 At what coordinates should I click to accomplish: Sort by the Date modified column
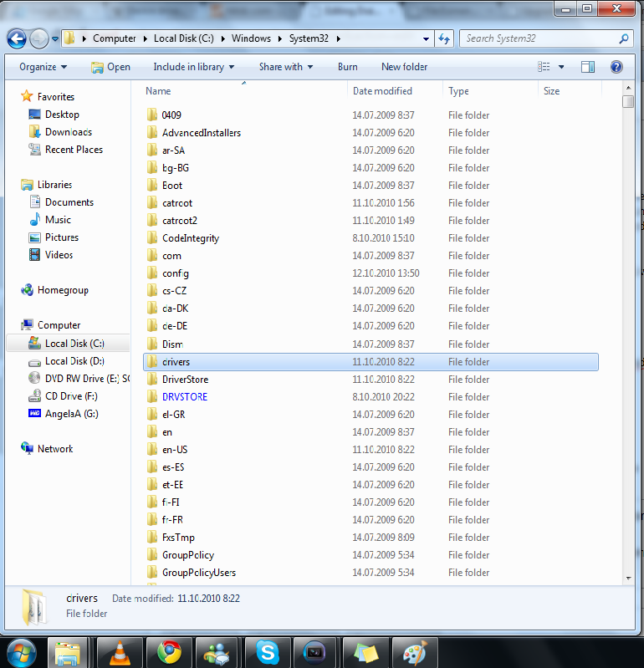coord(382,91)
